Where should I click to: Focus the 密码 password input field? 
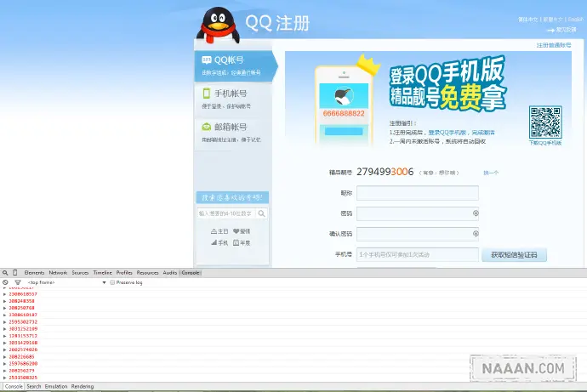[x=418, y=213]
